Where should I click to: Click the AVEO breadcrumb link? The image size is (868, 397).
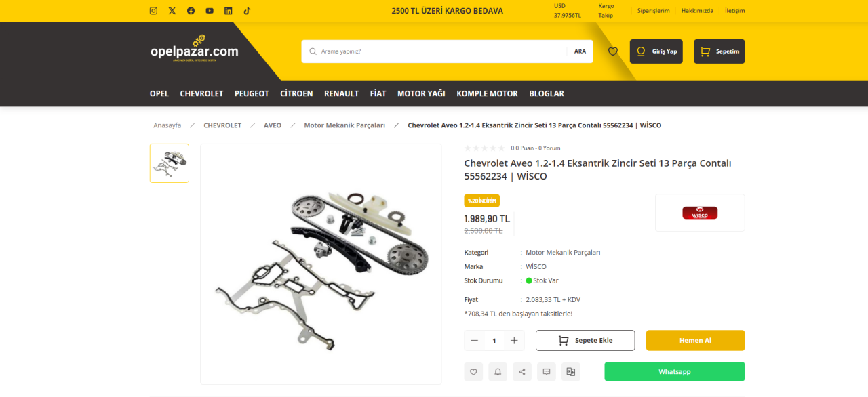coord(273,125)
